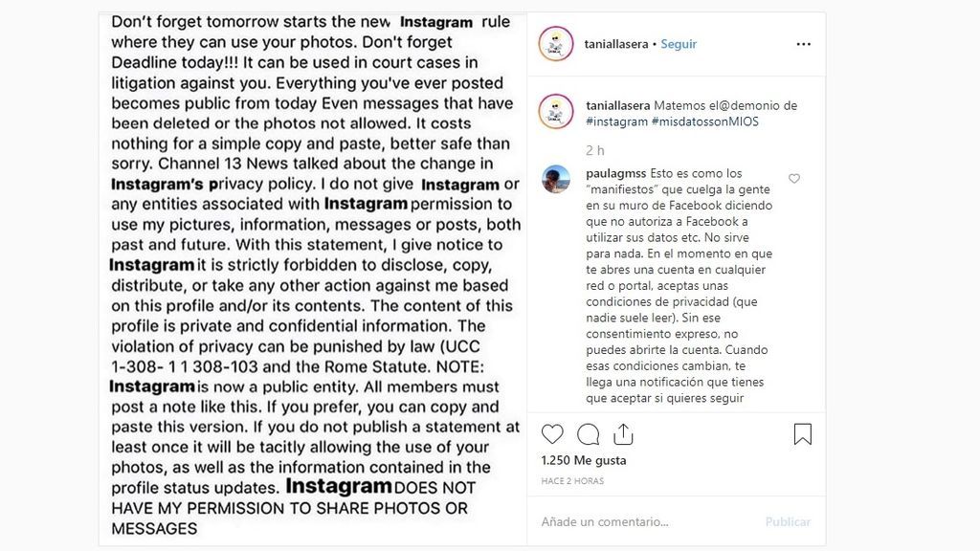This screenshot has width=980, height=551.
Task: Share the post with the upload arrow icon
Action: [623, 433]
